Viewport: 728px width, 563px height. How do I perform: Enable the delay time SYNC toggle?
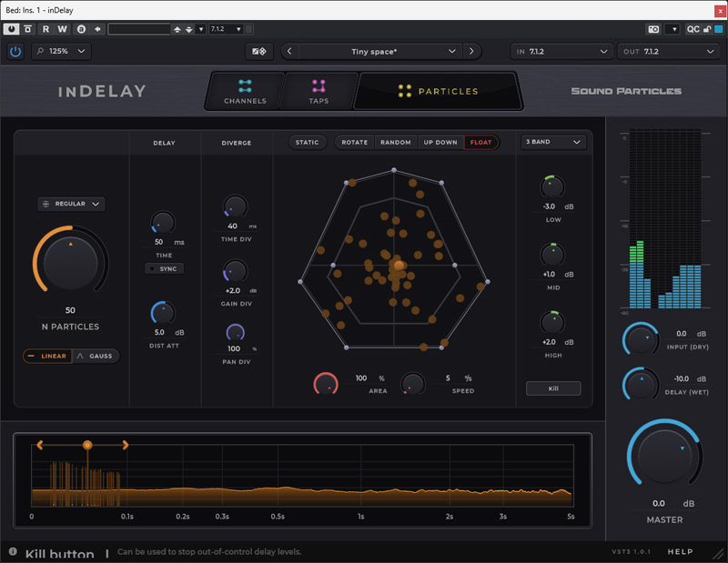(165, 268)
